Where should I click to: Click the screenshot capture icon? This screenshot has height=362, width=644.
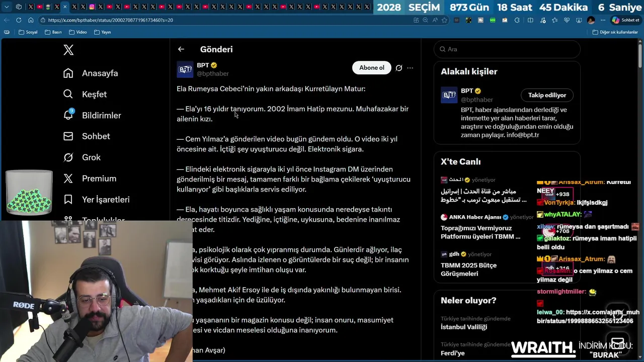[578, 20]
